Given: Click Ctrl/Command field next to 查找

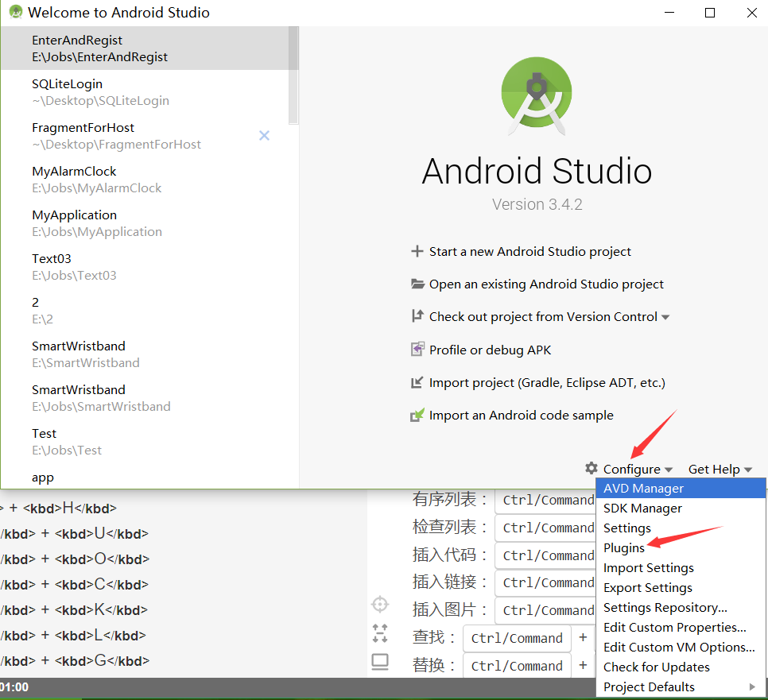Looking at the screenshot, I should point(518,638).
